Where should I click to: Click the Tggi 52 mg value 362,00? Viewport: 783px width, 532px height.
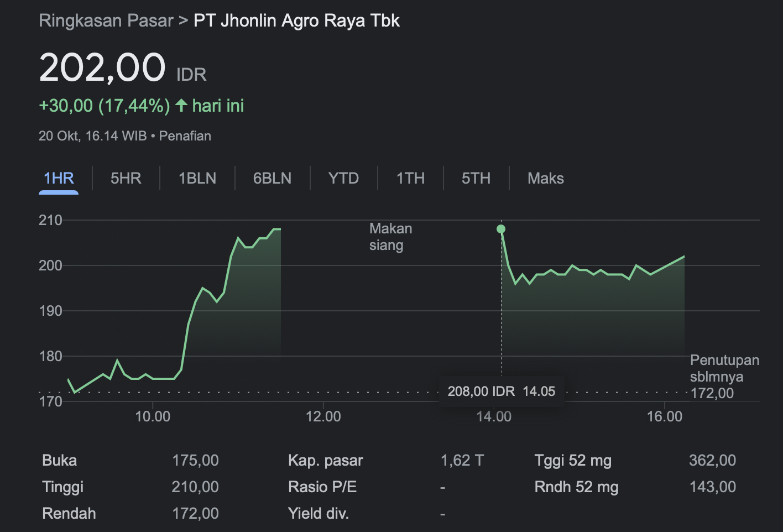(x=712, y=460)
